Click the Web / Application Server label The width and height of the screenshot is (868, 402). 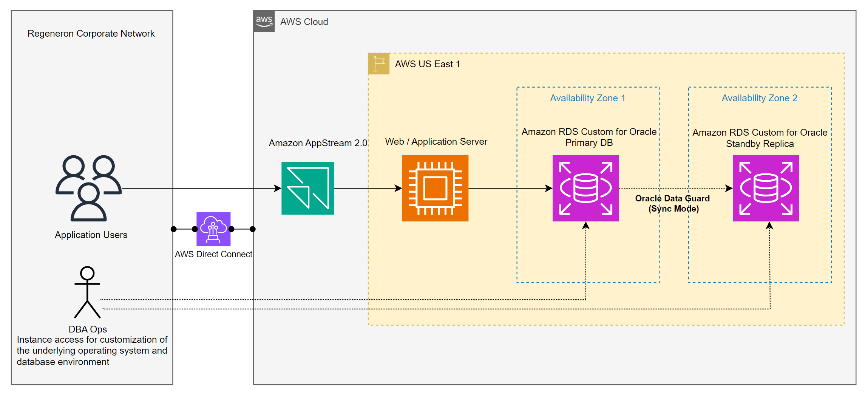436,142
